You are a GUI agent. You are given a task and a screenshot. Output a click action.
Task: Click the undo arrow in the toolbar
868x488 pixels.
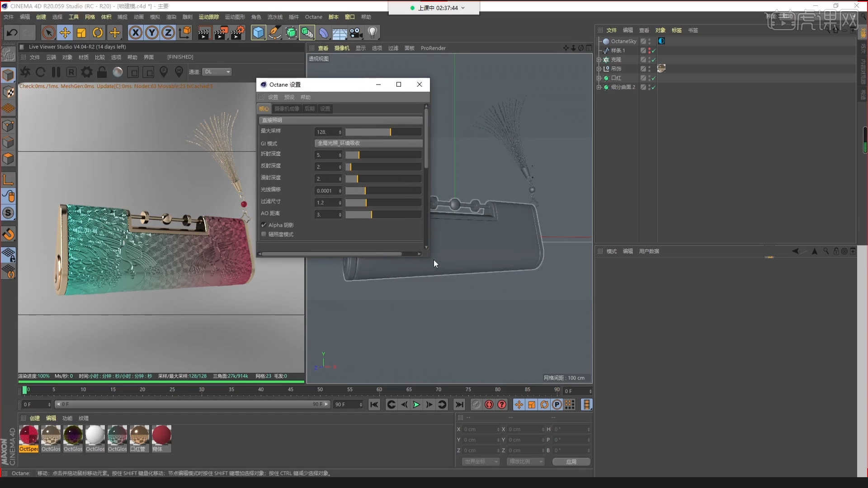12,33
